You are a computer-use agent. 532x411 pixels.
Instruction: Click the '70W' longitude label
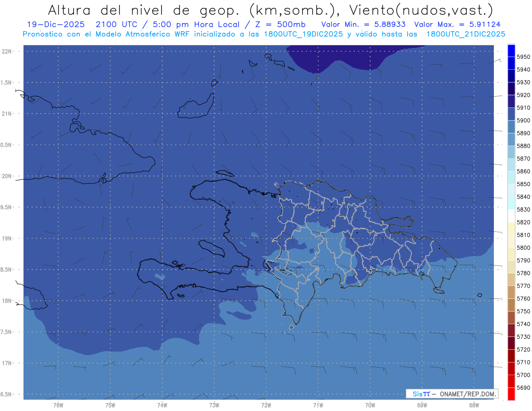pyautogui.click(x=370, y=405)
